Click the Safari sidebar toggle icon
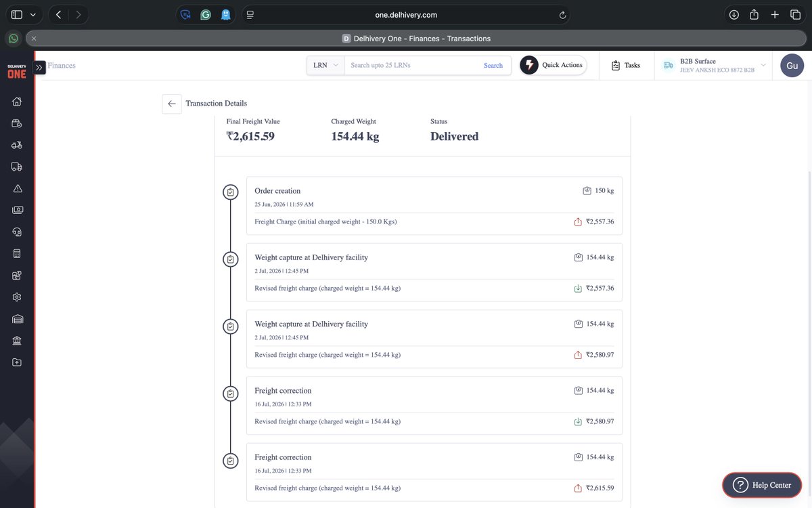The height and width of the screenshot is (508, 812). tap(17, 14)
